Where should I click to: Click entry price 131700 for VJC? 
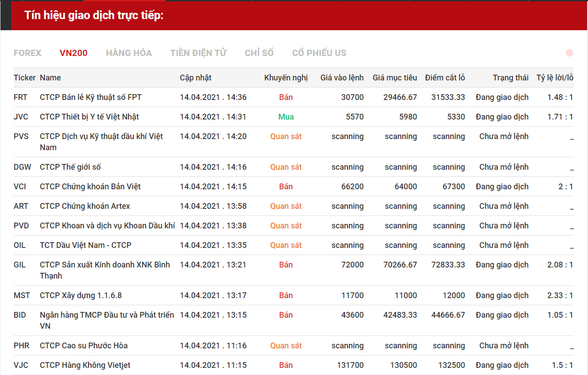pyautogui.click(x=350, y=365)
